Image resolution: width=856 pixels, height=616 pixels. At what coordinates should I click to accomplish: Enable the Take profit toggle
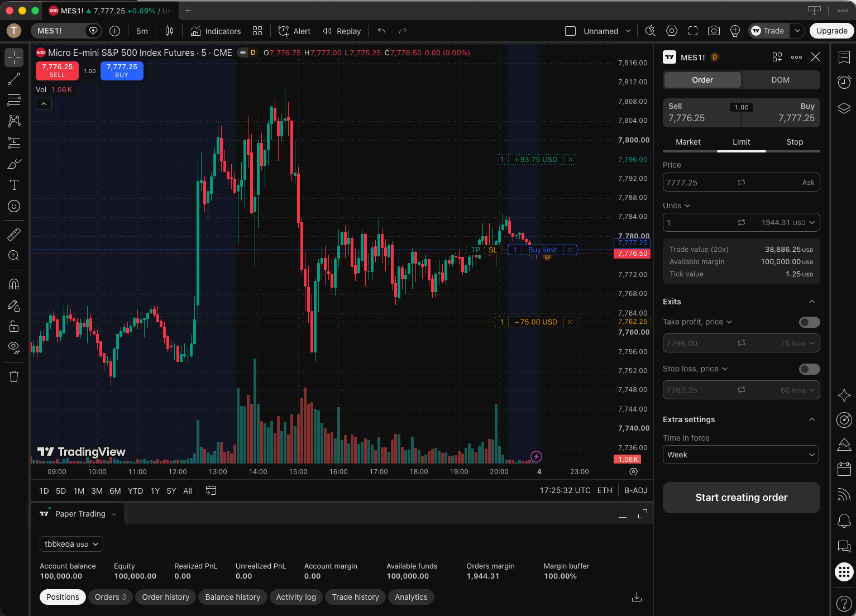click(x=810, y=322)
